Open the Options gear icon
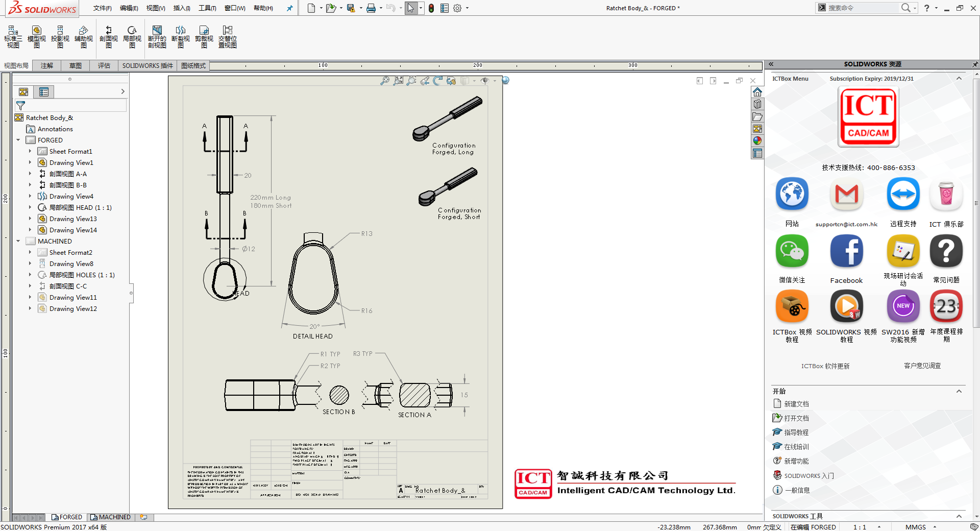 (457, 8)
